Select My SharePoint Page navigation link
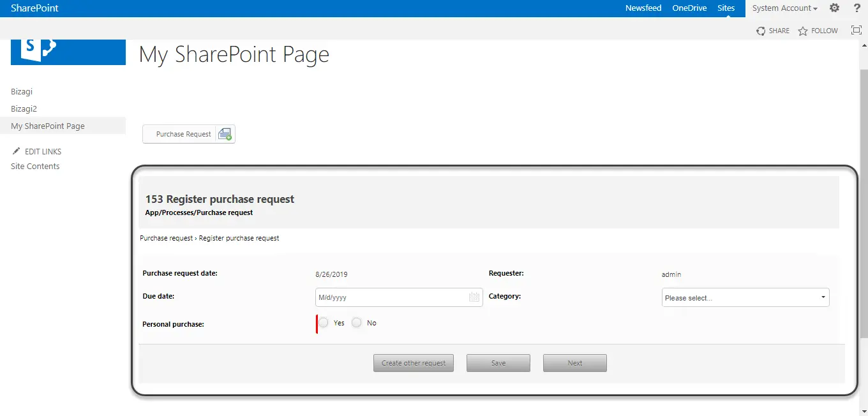Screen dimensions: 868x416 pos(48,126)
